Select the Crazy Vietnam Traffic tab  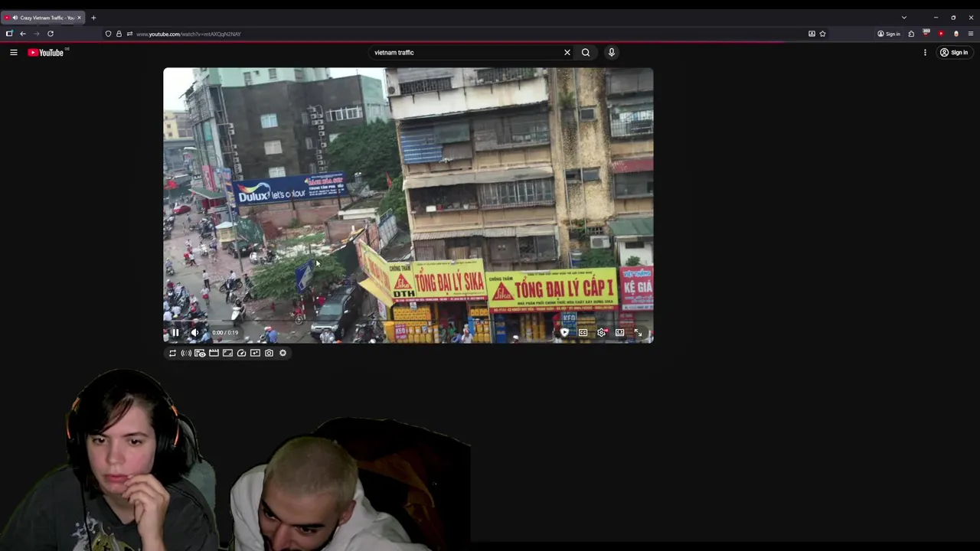(x=42, y=18)
